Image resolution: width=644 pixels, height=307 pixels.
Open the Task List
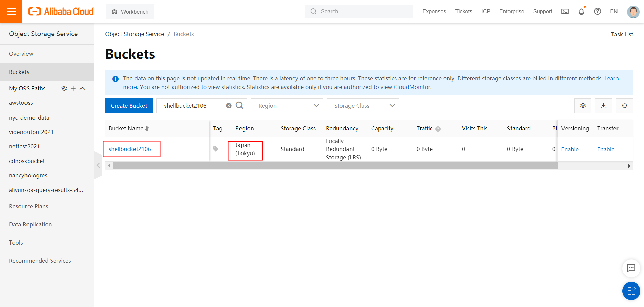[622, 34]
